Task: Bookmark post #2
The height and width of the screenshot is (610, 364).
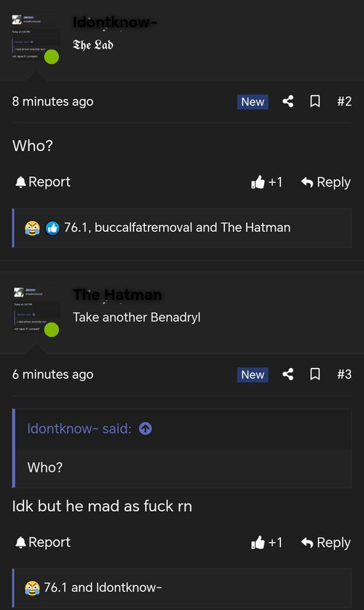Action: (x=315, y=101)
